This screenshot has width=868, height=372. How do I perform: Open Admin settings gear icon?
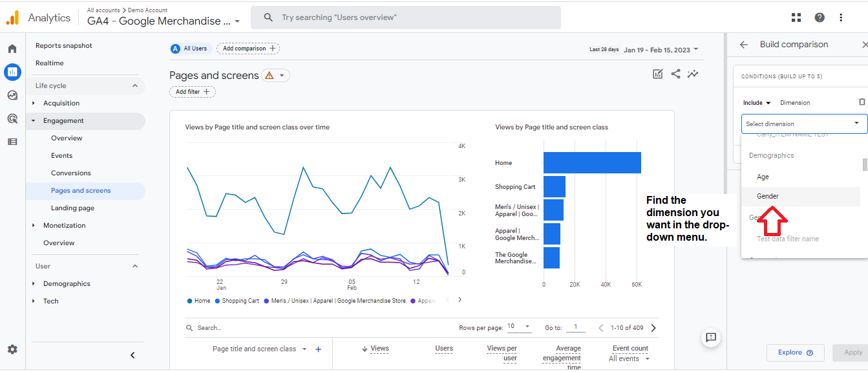coord(12,349)
